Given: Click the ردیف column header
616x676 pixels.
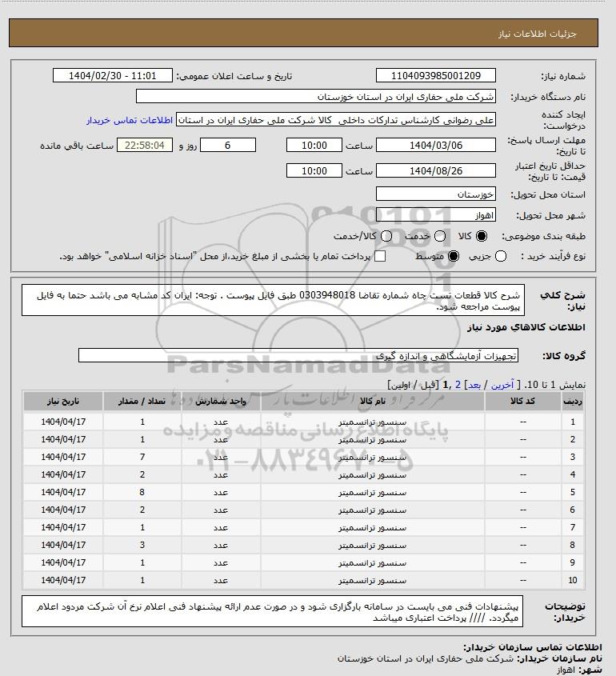Looking at the screenshot, I should 573,402.
